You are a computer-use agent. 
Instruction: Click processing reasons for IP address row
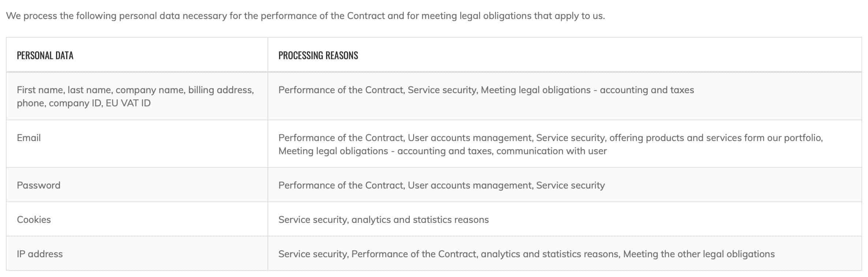point(527,254)
